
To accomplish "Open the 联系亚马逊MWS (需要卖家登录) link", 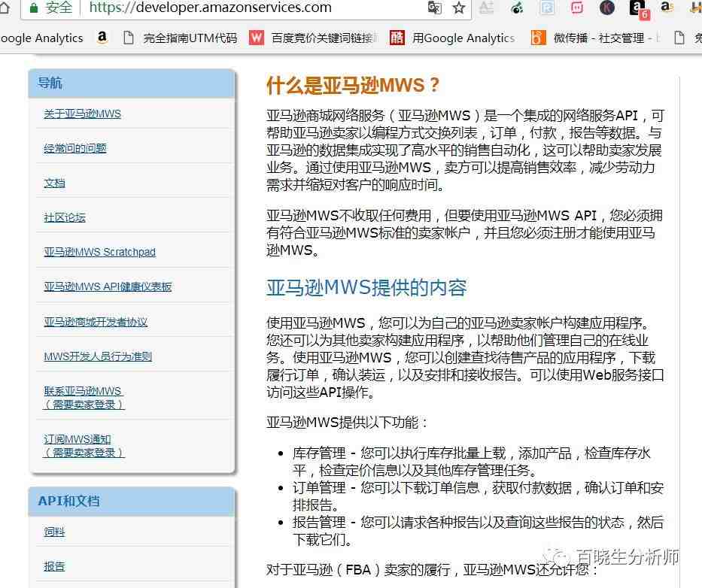I will [x=84, y=397].
